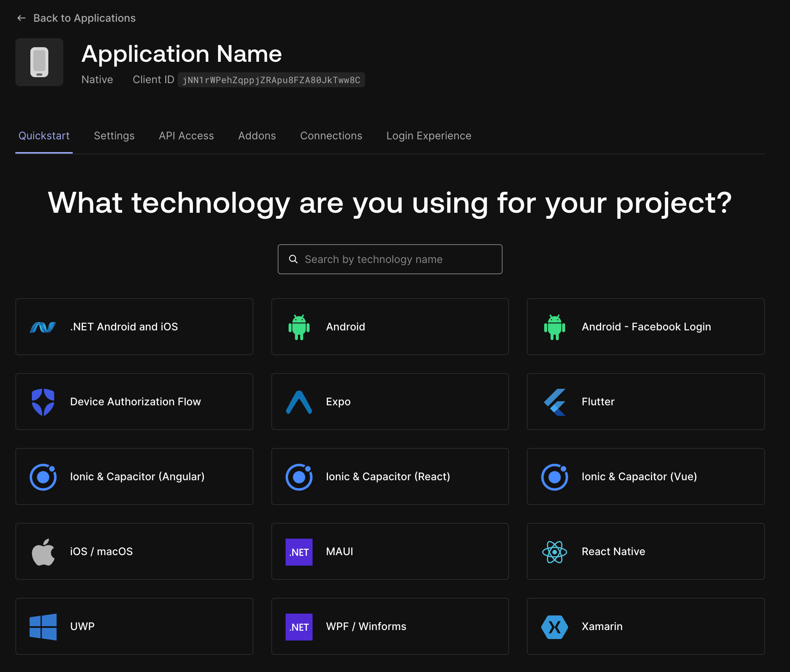This screenshot has width=790, height=672.
Task: Open the Connections tab
Action: [x=331, y=136]
